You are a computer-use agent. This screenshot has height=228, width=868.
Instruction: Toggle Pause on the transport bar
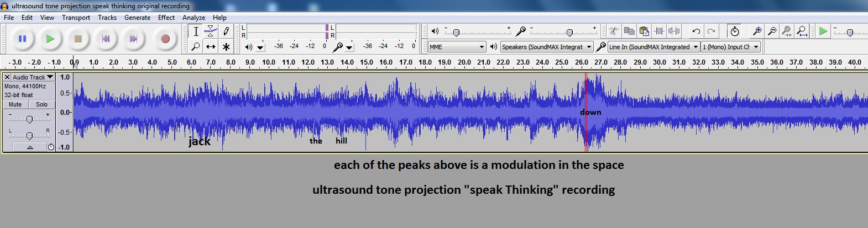(x=23, y=39)
